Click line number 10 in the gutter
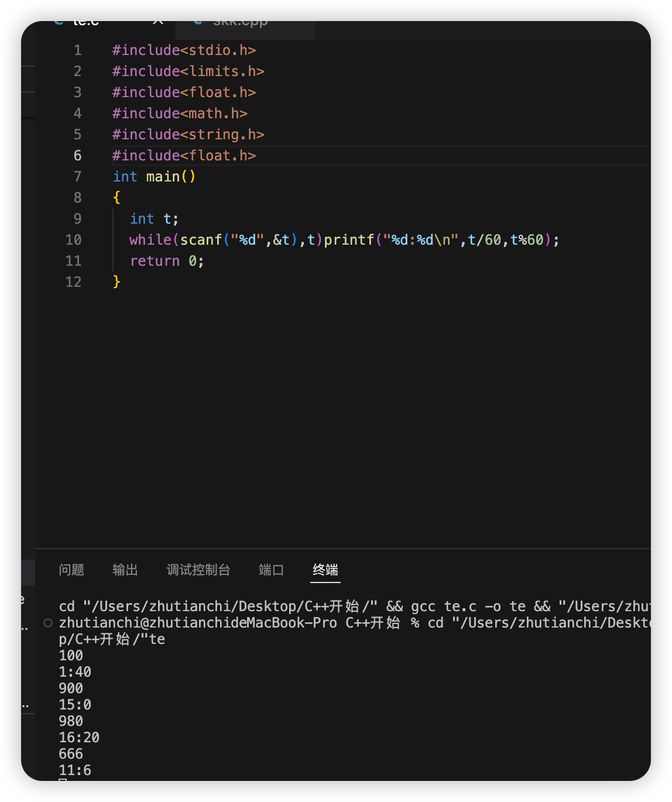672x802 pixels. tap(74, 240)
